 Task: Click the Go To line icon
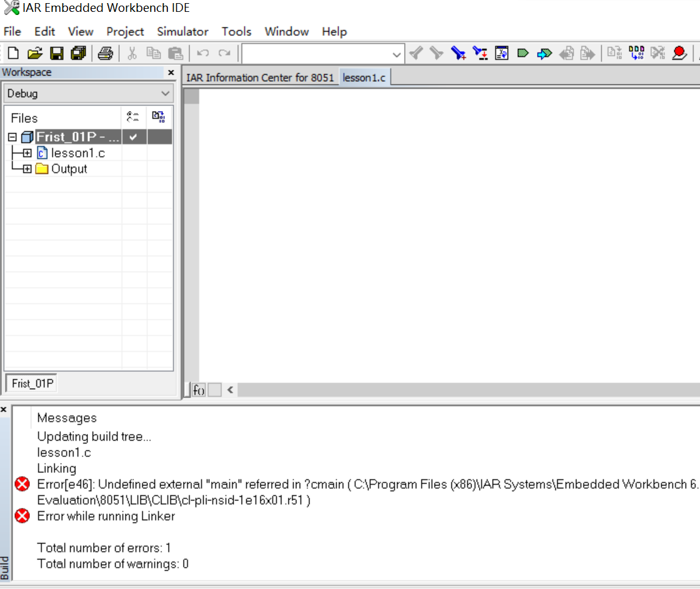point(502,54)
